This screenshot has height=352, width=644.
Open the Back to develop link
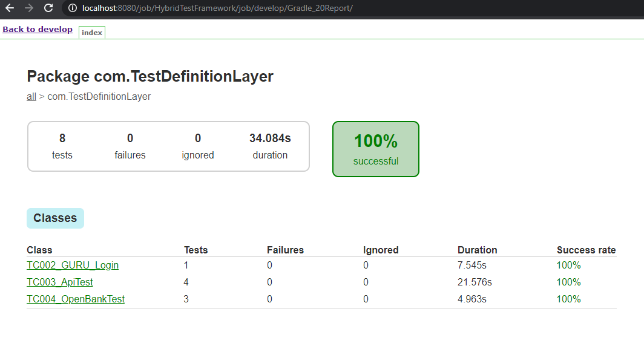(x=38, y=30)
